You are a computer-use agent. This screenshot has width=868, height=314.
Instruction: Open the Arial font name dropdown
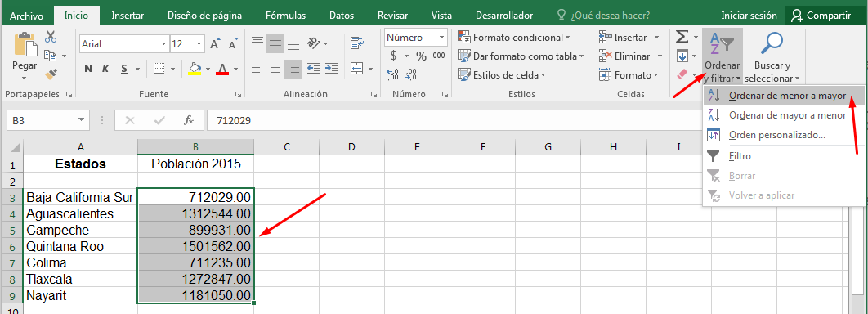pyautogui.click(x=163, y=44)
